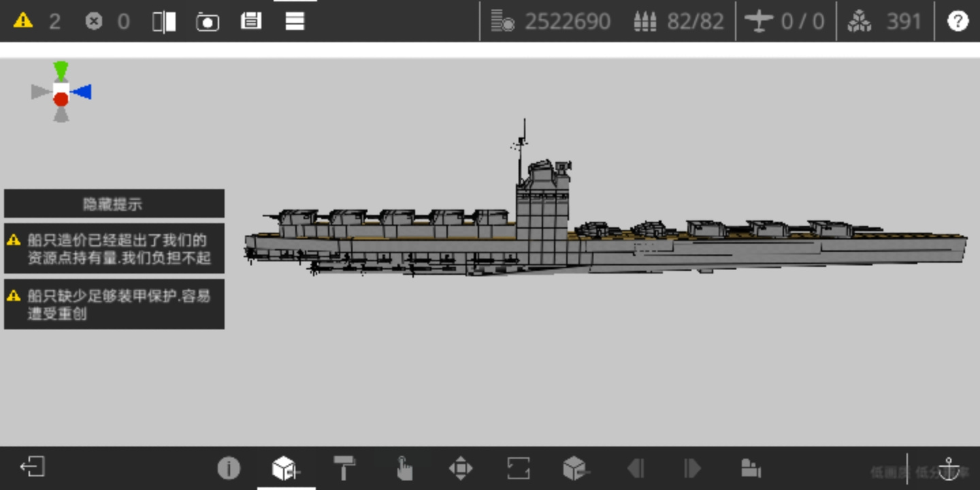The width and height of the screenshot is (980, 490).
Task: Click the error count X icon
Action: 94,21
